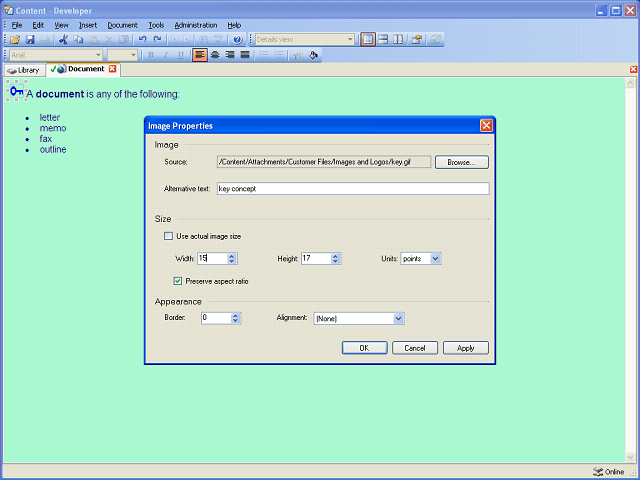Open the File menu
This screenshot has width=640, height=480.
coord(17,25)
